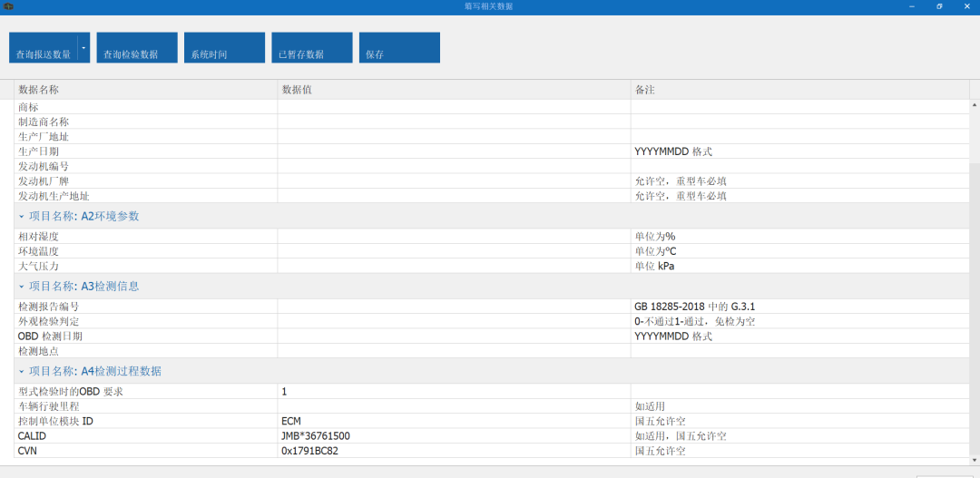Sort by 数据名称 column header
The width and height of the screenshot is (980, 478).
[x=145, y=90]
